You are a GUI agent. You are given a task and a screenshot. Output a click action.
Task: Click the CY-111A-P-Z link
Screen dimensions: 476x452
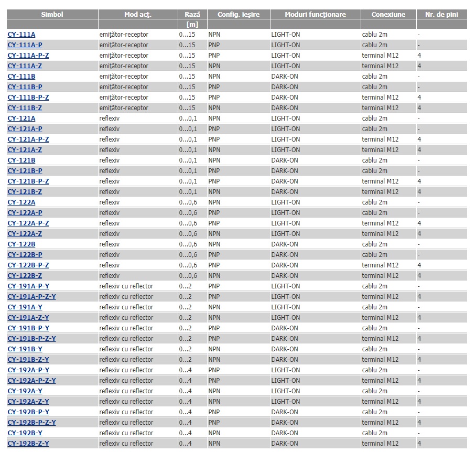point(28,56)
